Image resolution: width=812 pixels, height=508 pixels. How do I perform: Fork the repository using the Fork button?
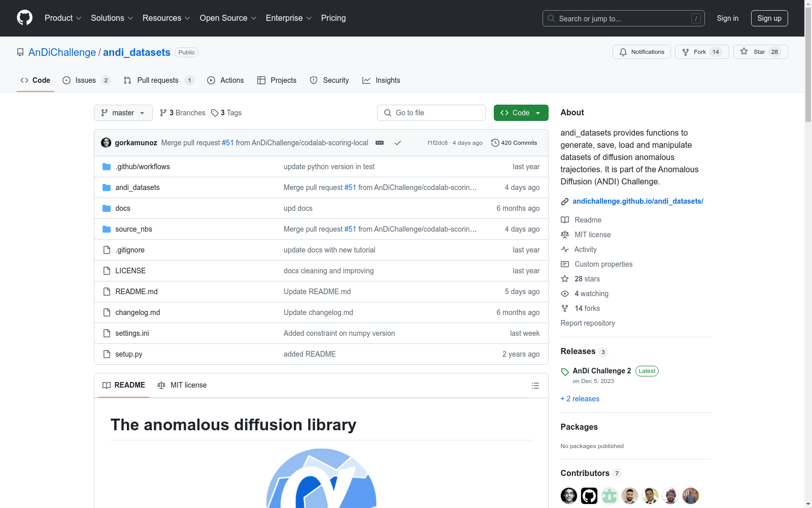pos(702,52)
